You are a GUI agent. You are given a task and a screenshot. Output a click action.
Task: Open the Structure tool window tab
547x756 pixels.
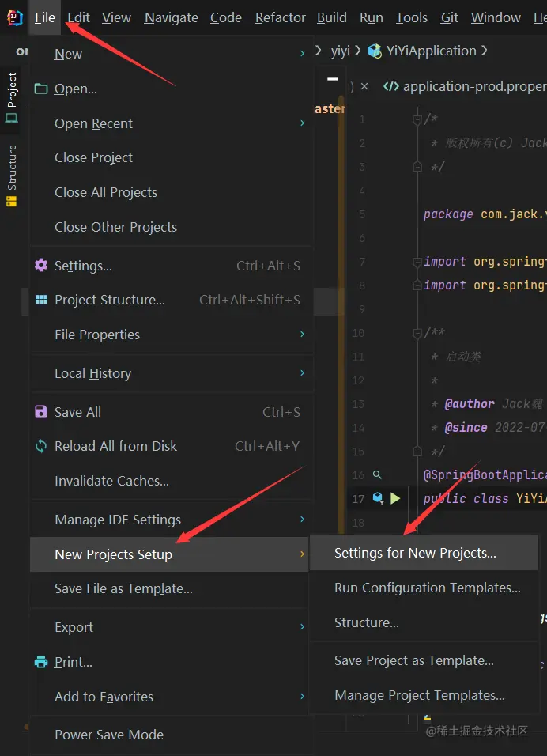pyautogui.click(x=12, y=176)
